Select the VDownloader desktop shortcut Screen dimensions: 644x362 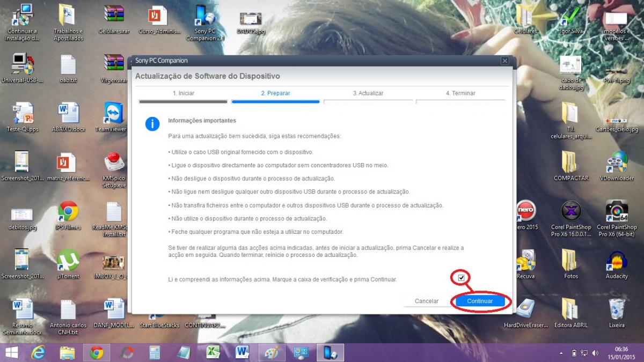[617, 166]
